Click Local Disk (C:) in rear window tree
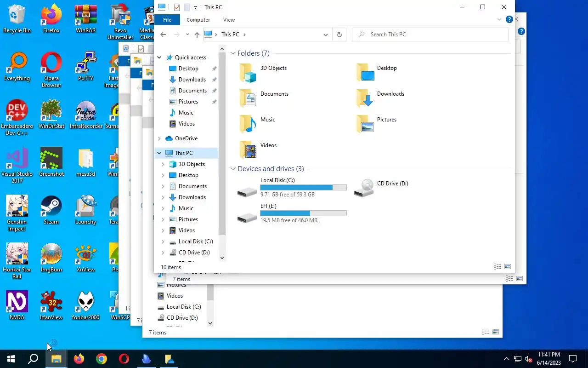The height and width of the screenshot is (368, 588). pos(184,307)
